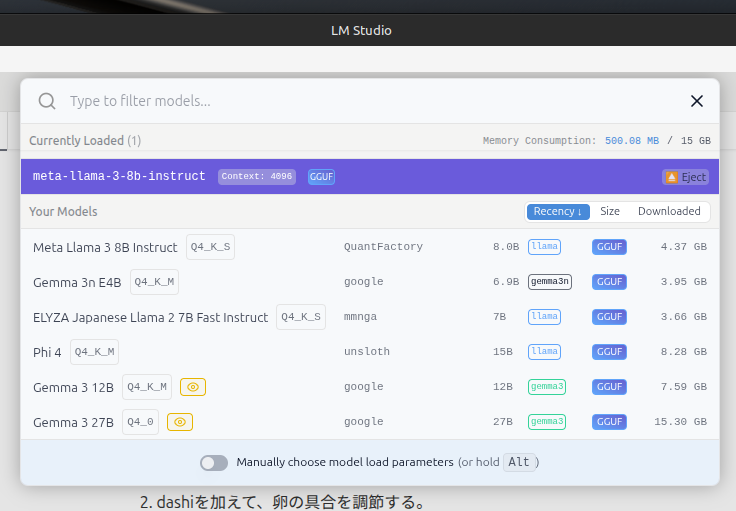Image resolution: width=736 pixels, height=511 pixels.
Task: Sort models by Recency
Action: [558, 211]
